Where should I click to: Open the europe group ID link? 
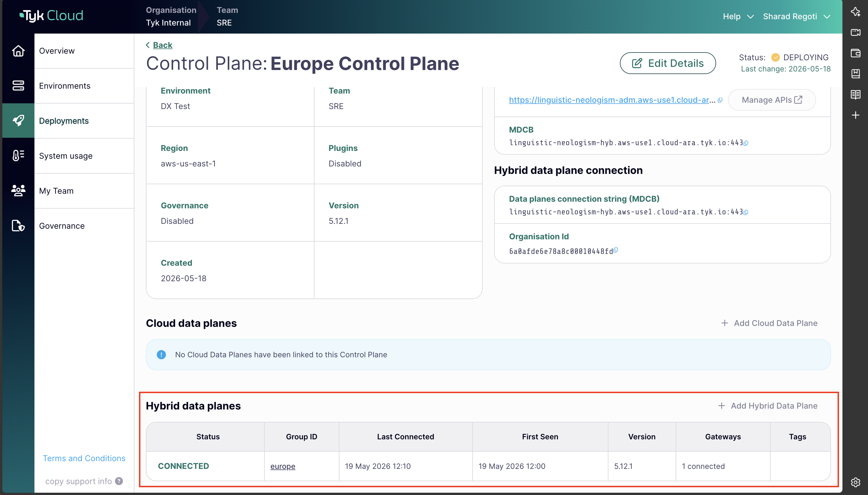(283, 466)
